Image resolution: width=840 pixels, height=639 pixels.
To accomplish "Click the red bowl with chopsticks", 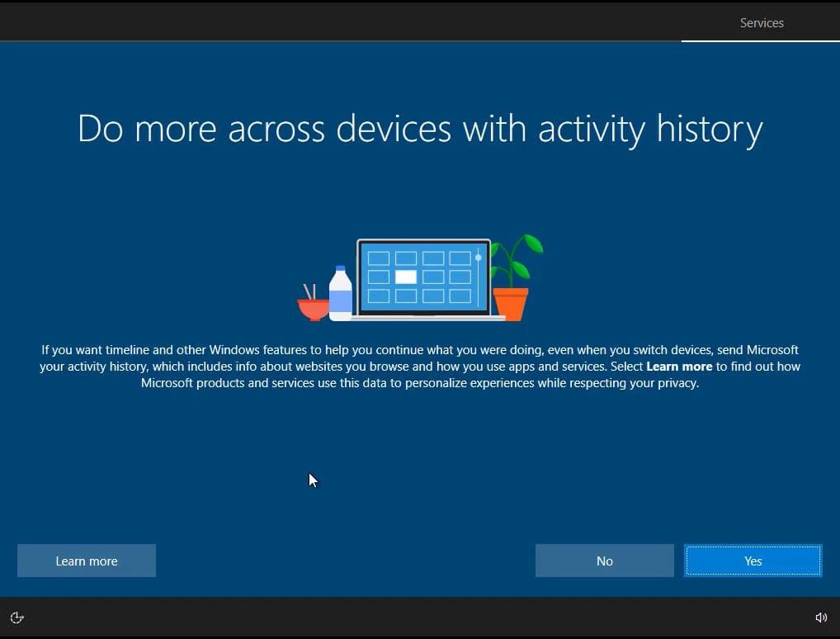I will point(313,309).
